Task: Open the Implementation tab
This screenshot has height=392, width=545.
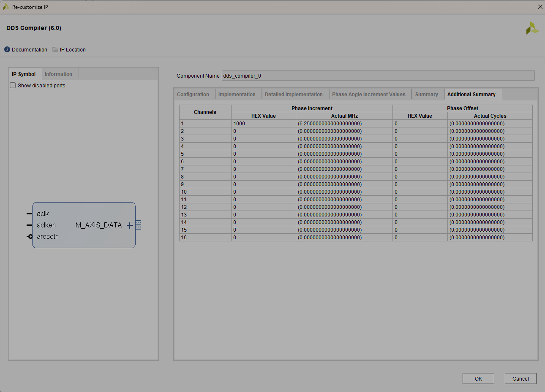Action: [x=237, y=95]
